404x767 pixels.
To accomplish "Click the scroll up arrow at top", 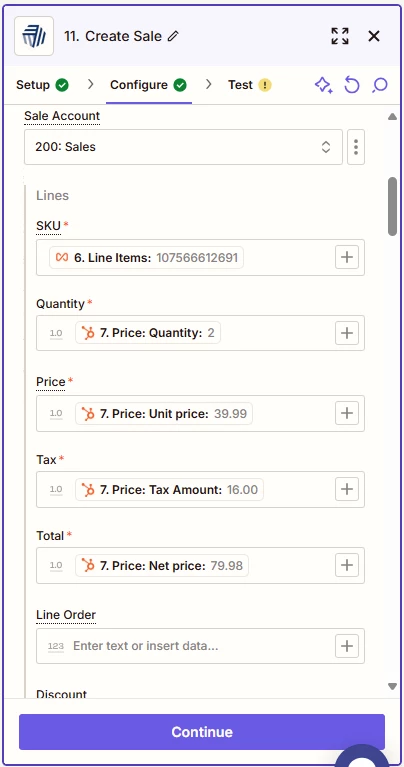I will pyautogui.click(x=392, y=117).
